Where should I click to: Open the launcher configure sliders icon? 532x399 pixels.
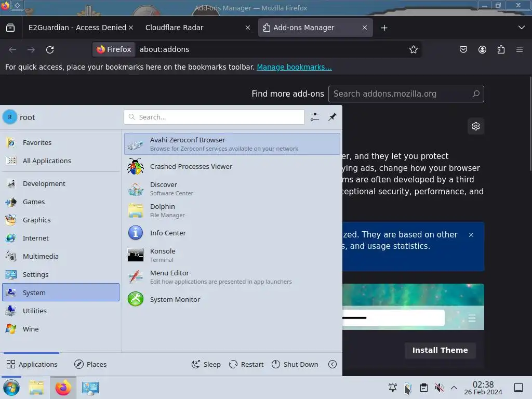point(314,117)
